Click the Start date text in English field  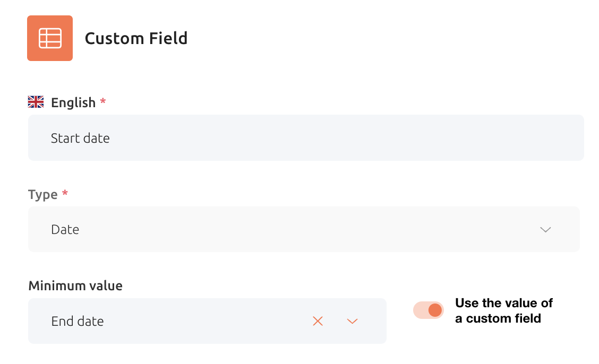point(80,138)
